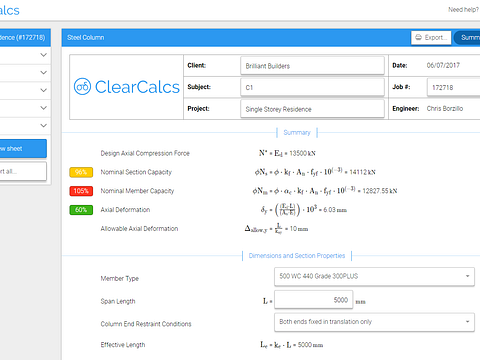Click the blue new sheet button

pyautogui.click(x=23, y=149)
